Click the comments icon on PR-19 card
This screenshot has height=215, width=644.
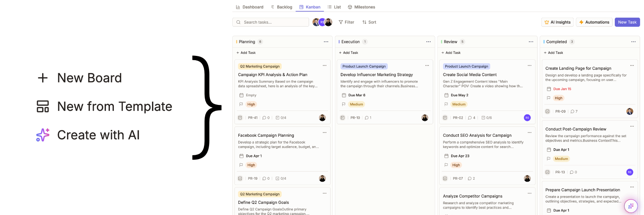point(264,178)
